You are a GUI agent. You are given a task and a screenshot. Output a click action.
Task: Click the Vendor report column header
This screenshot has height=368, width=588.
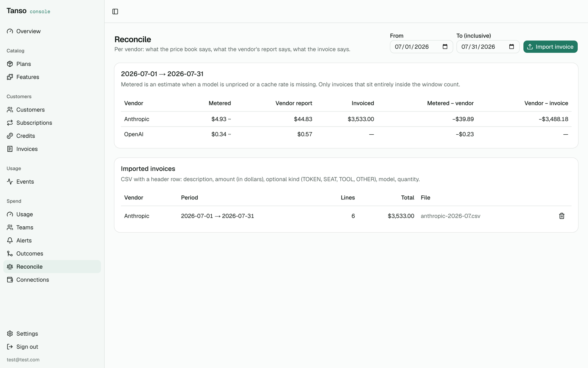[x=294, y=103]
